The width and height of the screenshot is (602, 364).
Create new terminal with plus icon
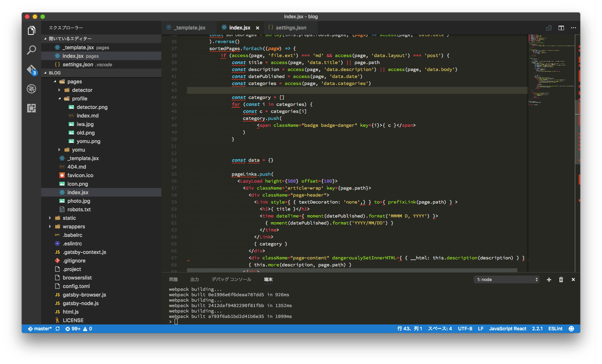[549, 280]
